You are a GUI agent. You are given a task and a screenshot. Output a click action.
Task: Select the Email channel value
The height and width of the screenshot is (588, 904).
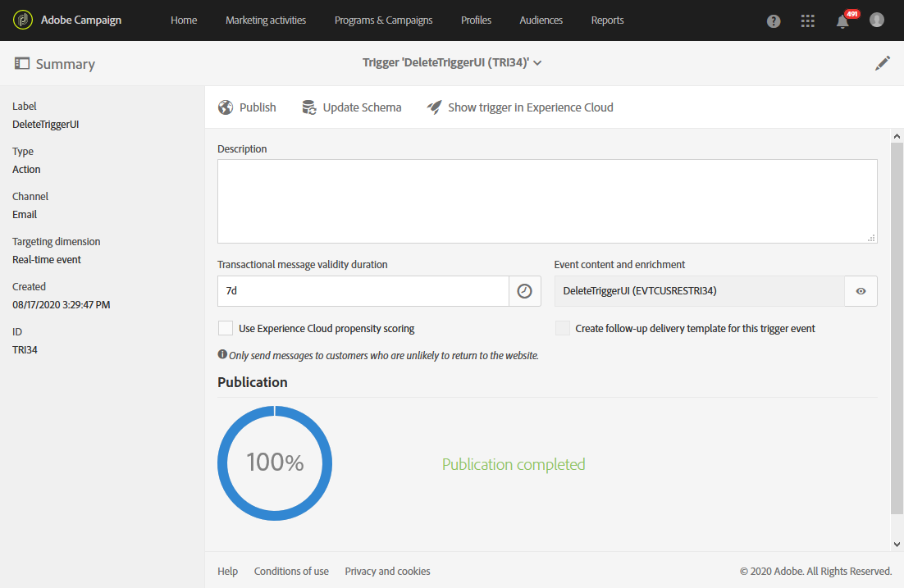pyautogui.click(x=25, y=214)
